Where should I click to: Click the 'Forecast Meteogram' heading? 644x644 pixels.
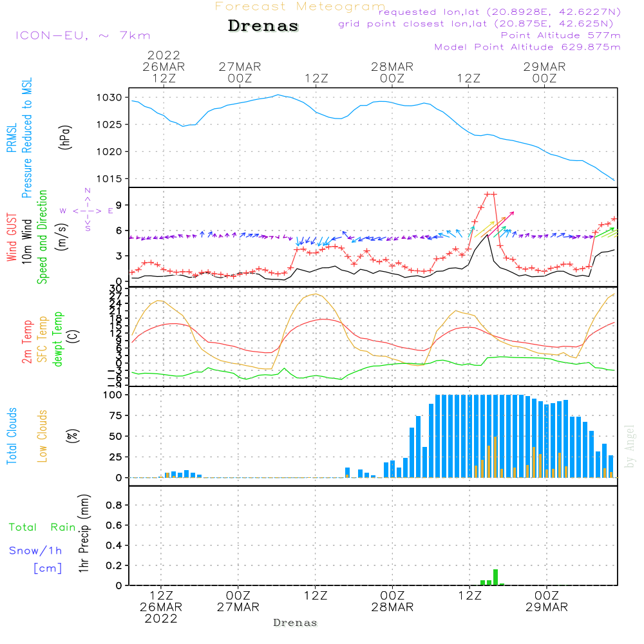coord(300,6)
